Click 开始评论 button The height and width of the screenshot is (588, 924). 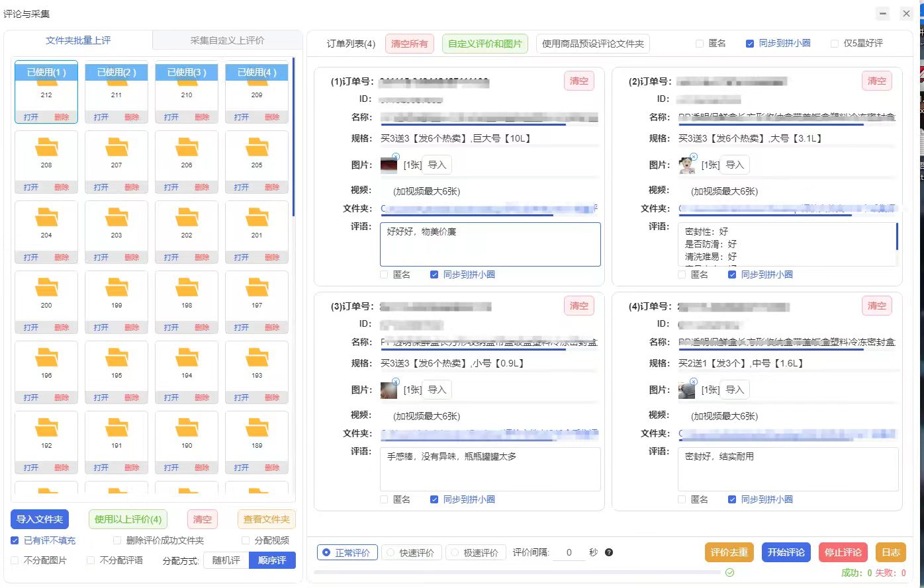[786, 552]
